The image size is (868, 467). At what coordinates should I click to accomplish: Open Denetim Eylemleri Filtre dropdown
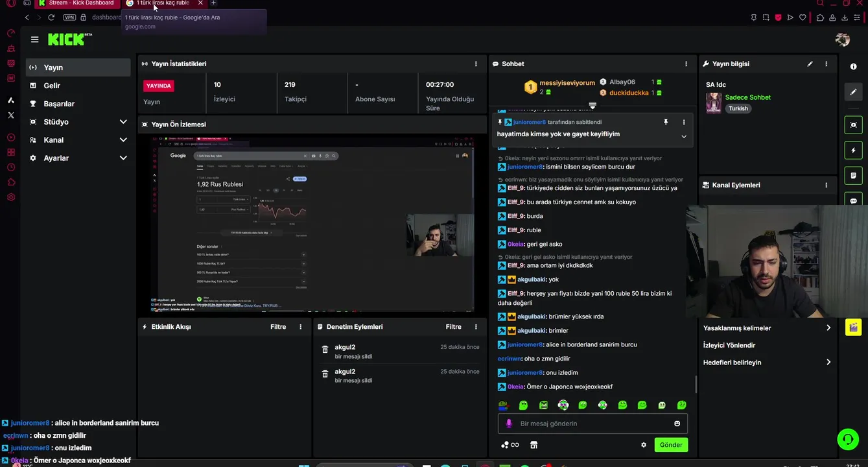point(454,327)
